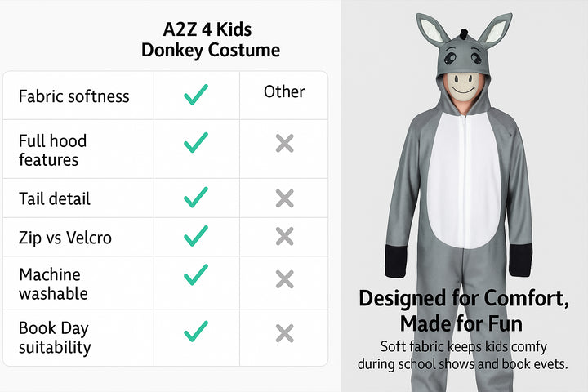
Task: Click the Book Day suitability label
Action: click(x=55, y=337)
